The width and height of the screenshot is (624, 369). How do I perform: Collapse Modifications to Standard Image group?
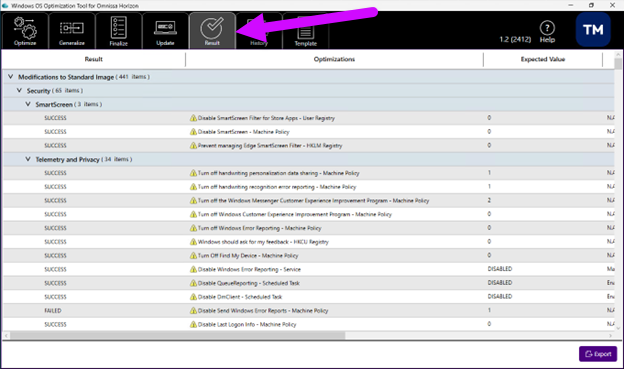11,76
